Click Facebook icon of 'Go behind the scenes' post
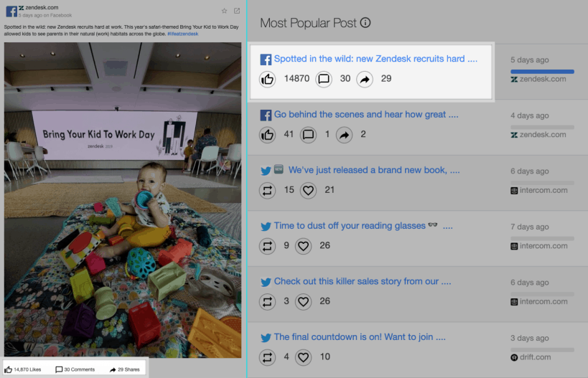Screen dimensions: 588x378 pos(266,115)
